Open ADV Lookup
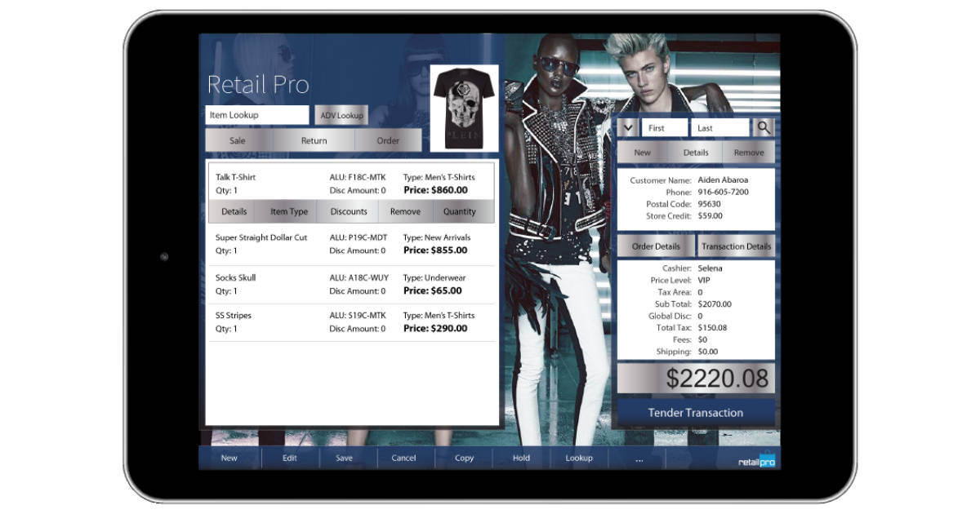Image resolution: width=980 pixels, height=514 pixels. coord(341,114)
